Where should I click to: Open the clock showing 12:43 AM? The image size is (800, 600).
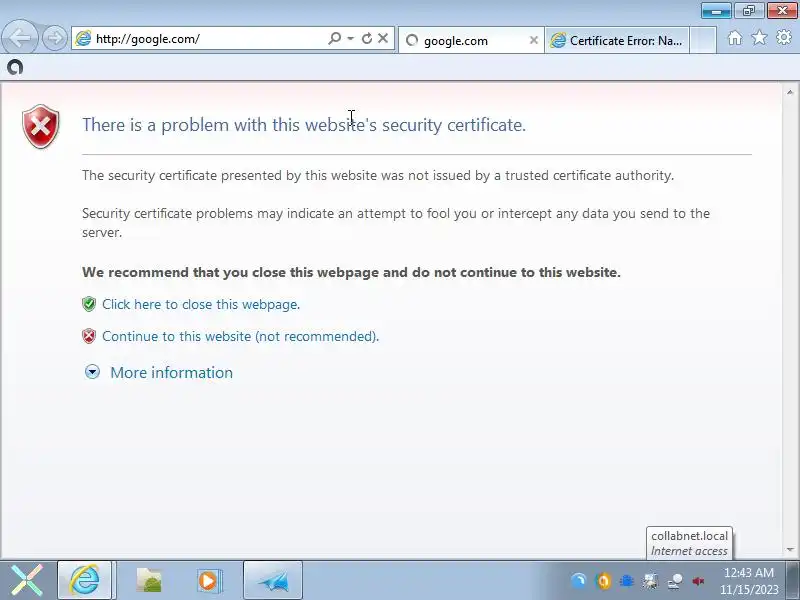(x=749, y=581)
